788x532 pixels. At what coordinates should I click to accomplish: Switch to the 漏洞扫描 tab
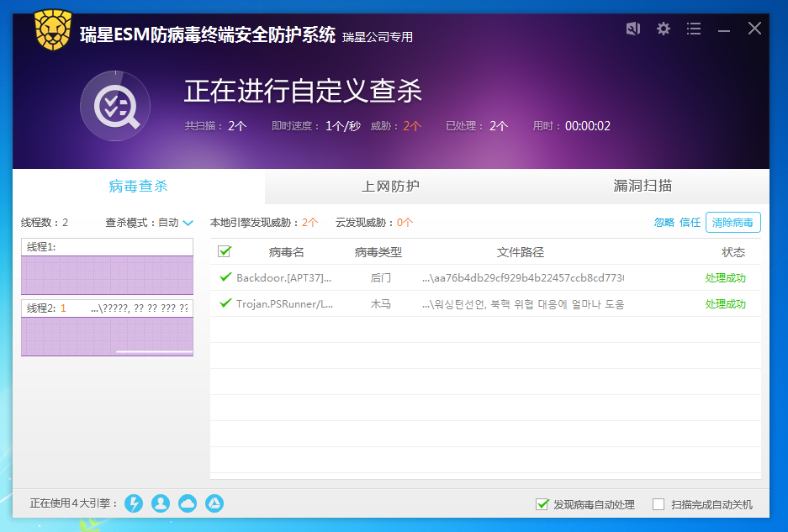coord(643,186)
